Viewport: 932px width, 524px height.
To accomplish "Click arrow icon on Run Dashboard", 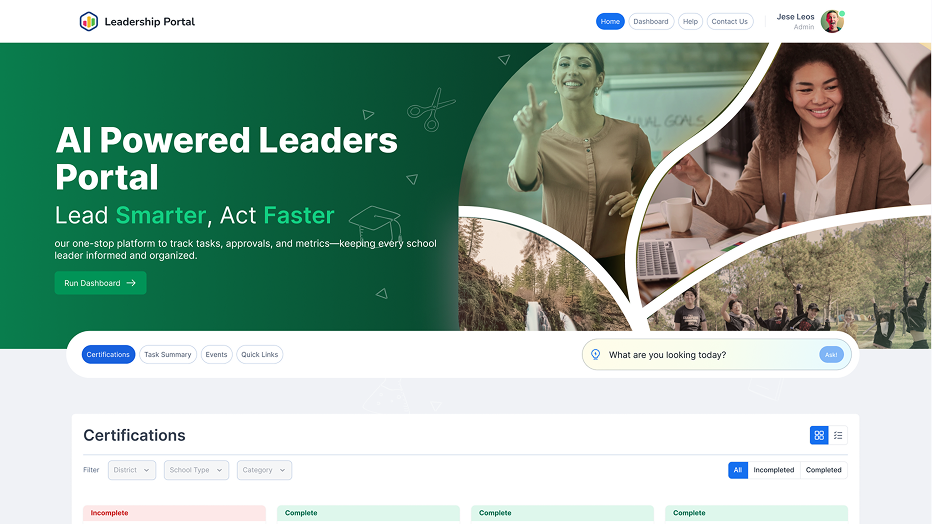I will 131,283.
